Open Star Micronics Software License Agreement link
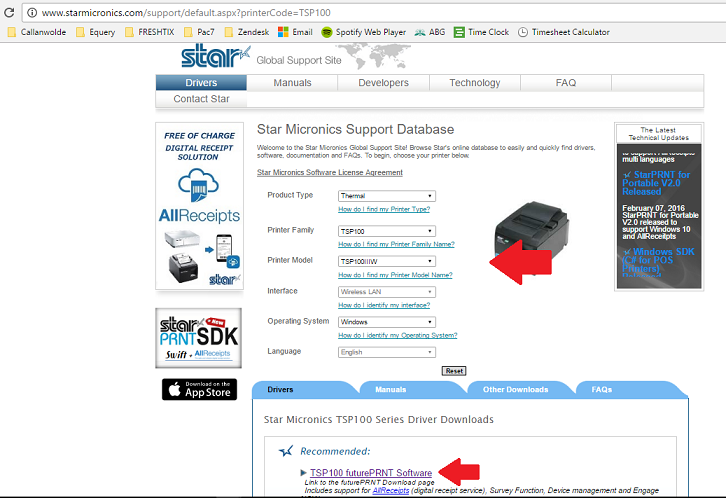 pos(330,172)
